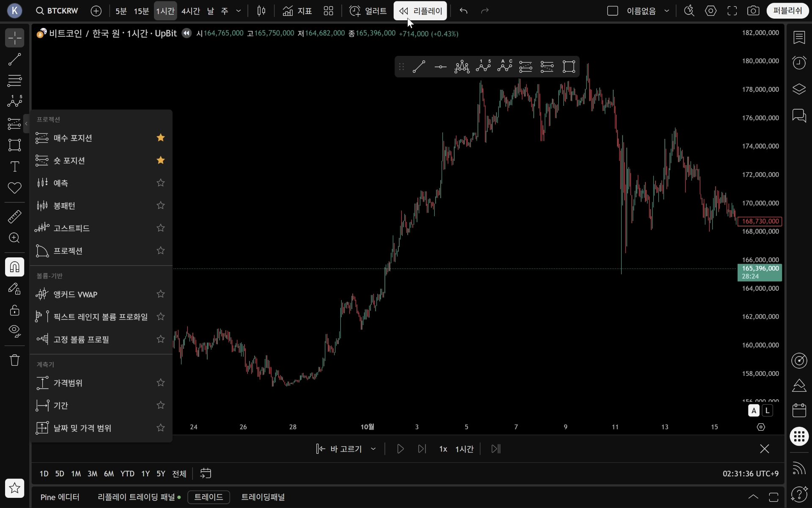Favorite the 예측 tool star
The height and width of the screenshot is (508, 812).
[160, 183]
